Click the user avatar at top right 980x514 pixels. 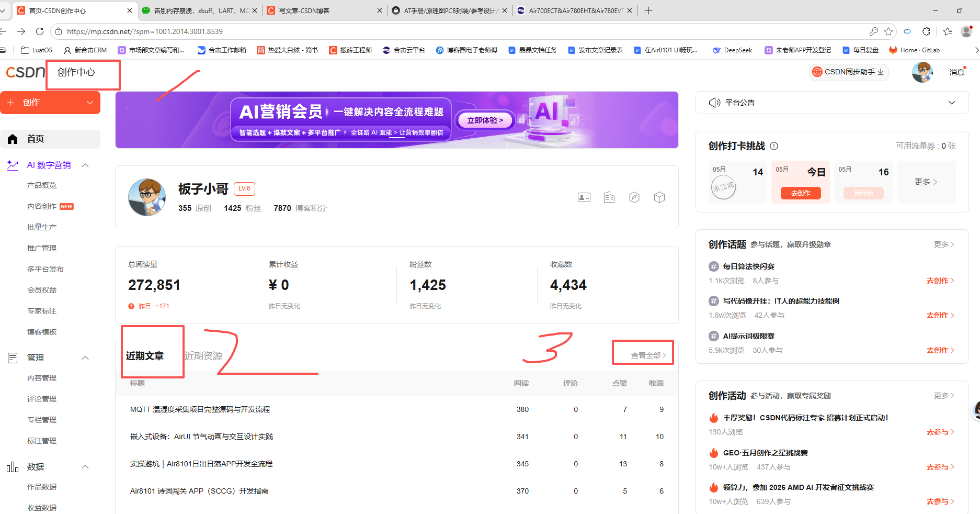(922, 72)
